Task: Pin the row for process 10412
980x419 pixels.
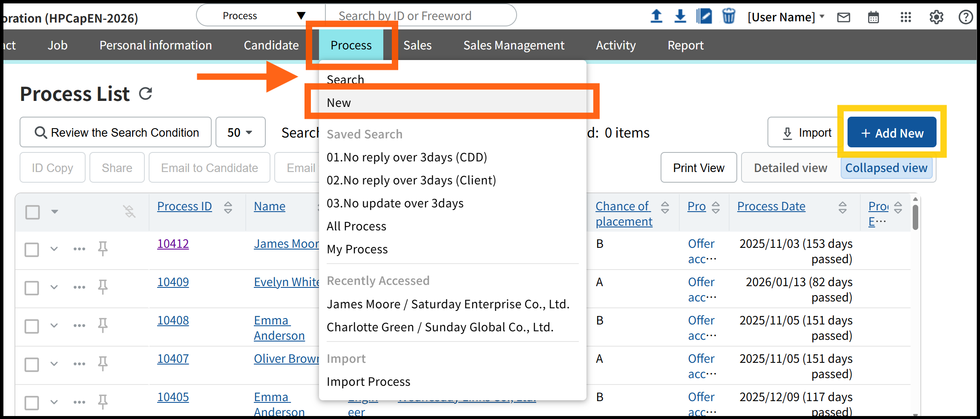Action: point(103,248)
